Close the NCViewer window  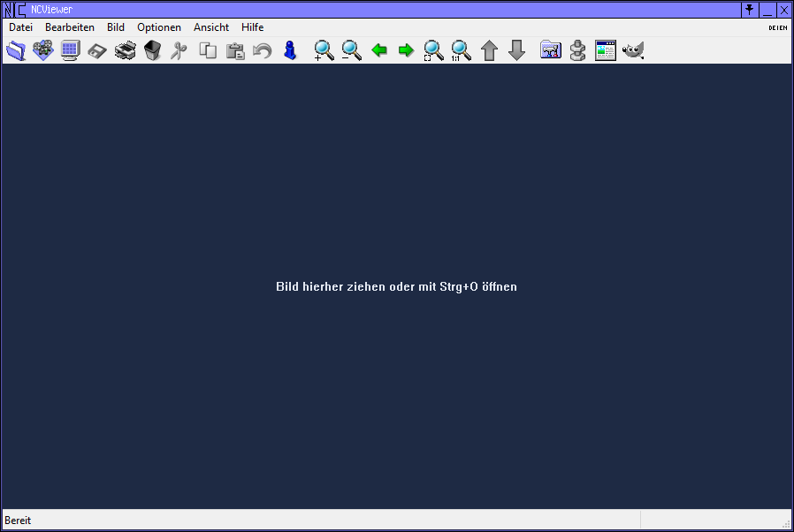[784, 10]
